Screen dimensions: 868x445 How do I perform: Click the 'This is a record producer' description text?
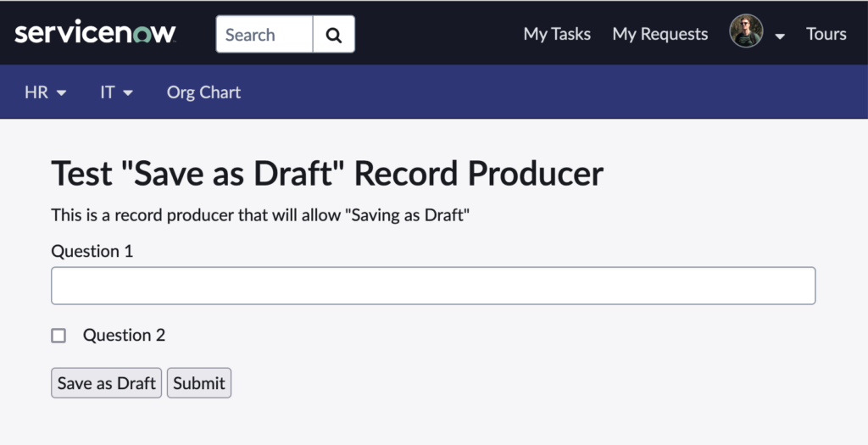point(260,214)
